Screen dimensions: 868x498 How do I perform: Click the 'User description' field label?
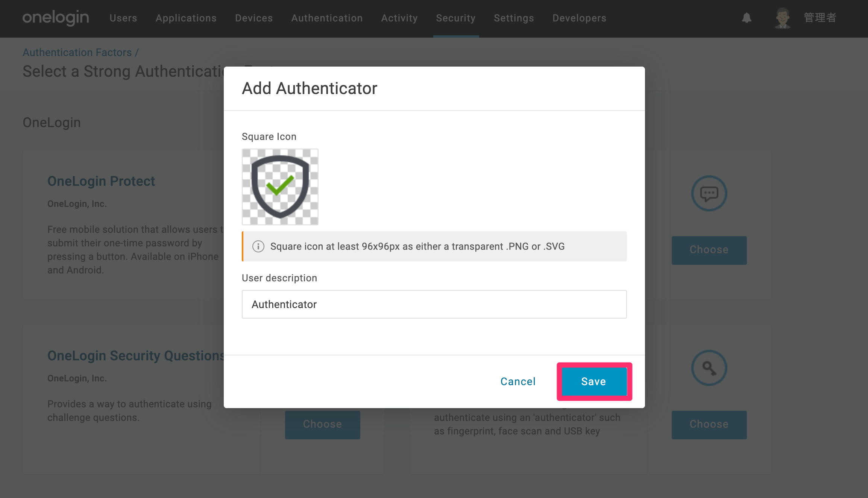point(279,278)
